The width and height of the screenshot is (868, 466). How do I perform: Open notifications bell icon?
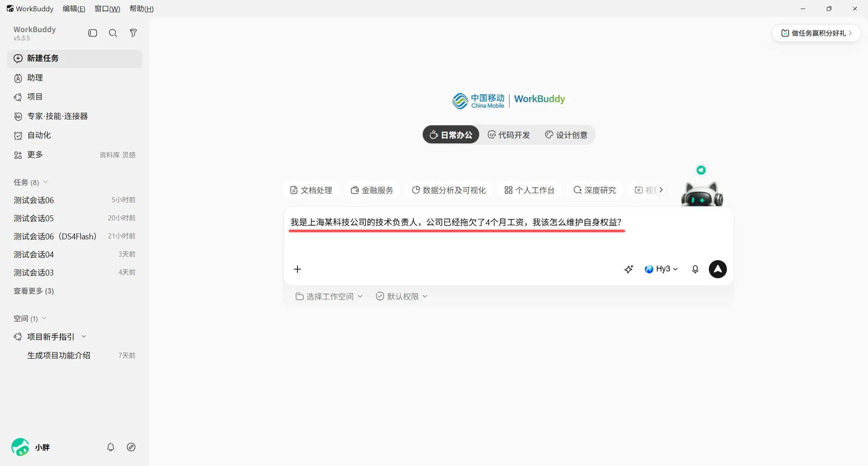pyautogui.click(x=111, y=447)
